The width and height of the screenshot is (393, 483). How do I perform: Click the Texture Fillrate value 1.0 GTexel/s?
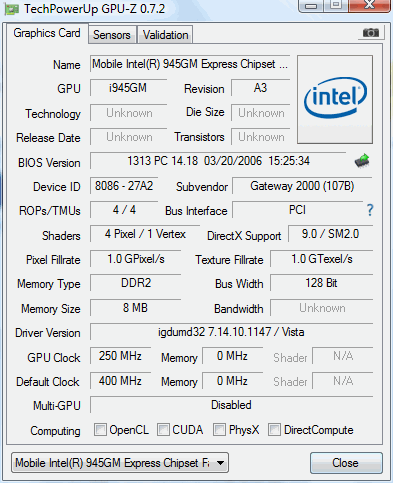pyautogui.click(x=322, y=259)
